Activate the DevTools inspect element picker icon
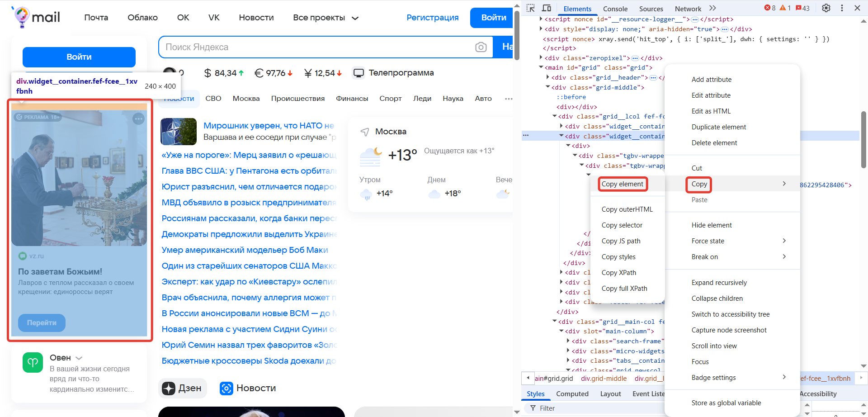Viewport: 868px width, 417px height. 531,8
